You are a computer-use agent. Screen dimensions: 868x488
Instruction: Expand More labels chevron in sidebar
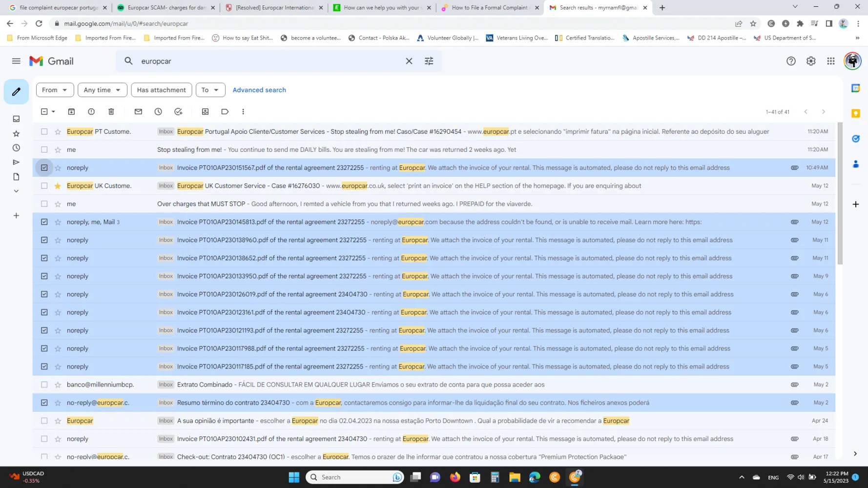(16, 191)
